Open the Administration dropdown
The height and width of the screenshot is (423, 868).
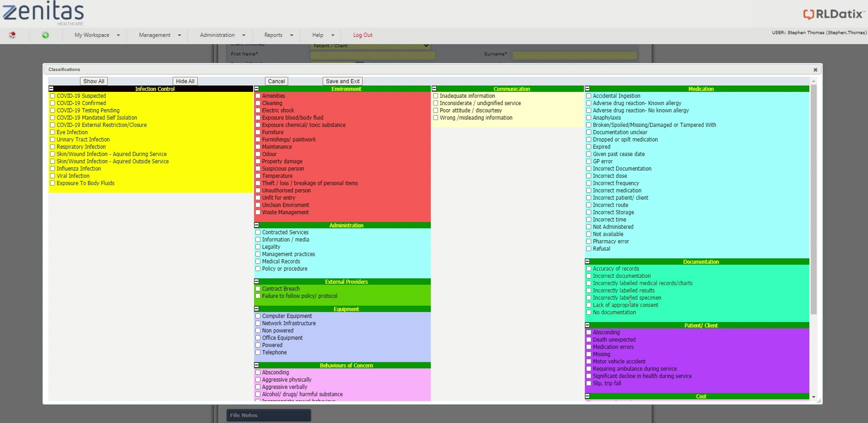(221, 35)
